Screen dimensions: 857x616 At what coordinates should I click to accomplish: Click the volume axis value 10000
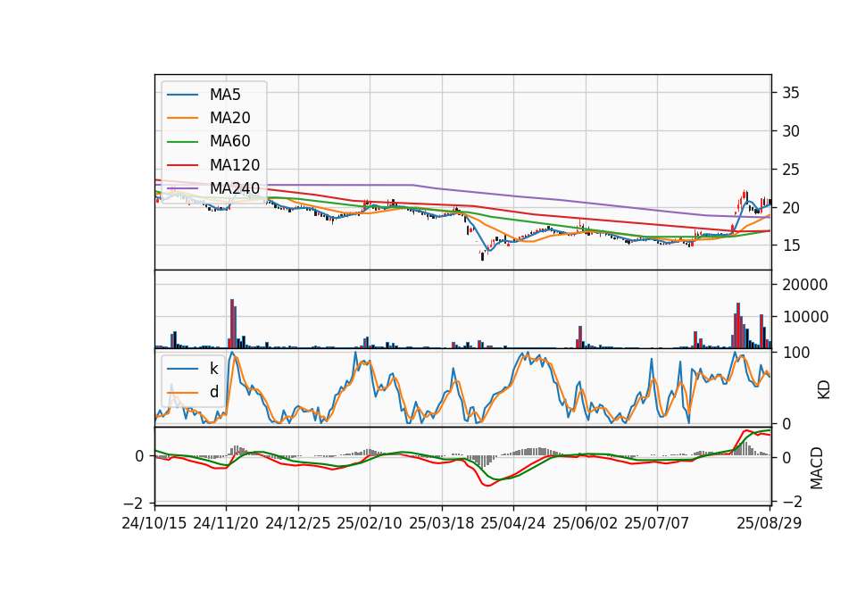click(805, 317)
